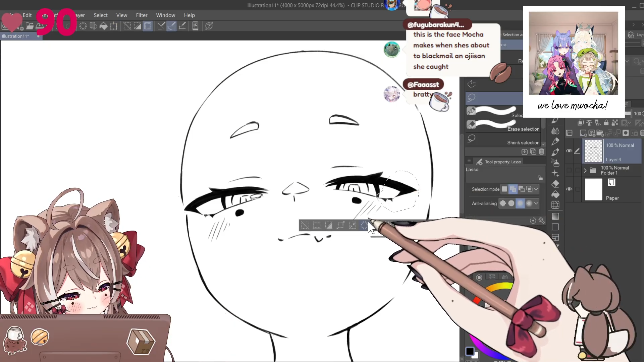The height and width of the screenshot is (362, 644).
Task: Open the Filter menu
Action: 141,15
